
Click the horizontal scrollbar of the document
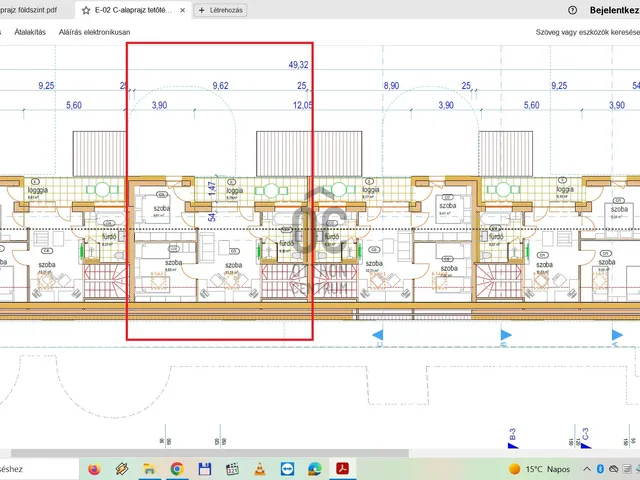(210, 453)
